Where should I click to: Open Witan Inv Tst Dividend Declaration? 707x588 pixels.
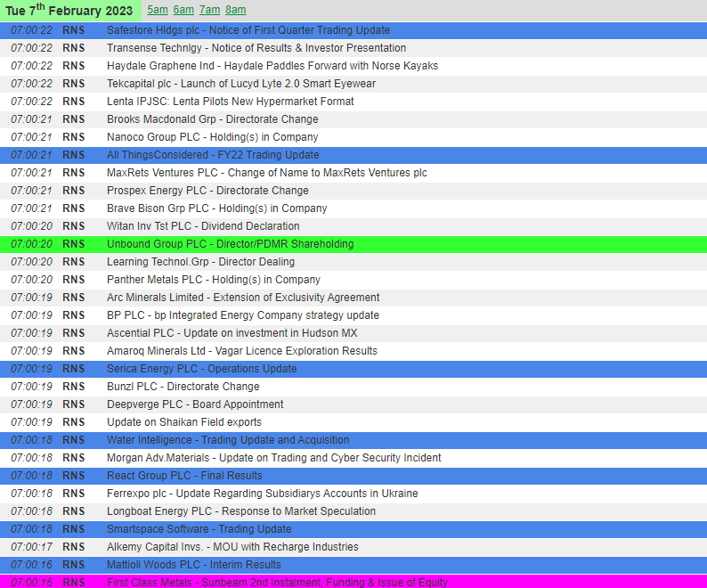[x=203, y=226]
